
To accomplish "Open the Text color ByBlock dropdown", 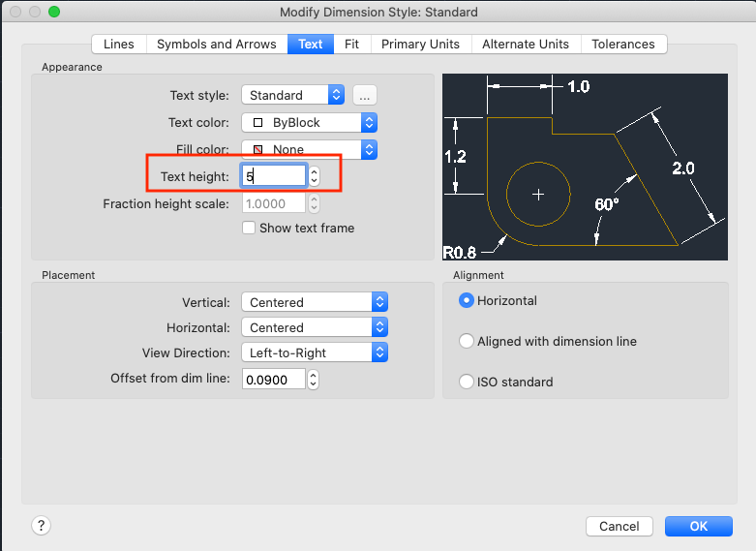I will click(310, 123).
